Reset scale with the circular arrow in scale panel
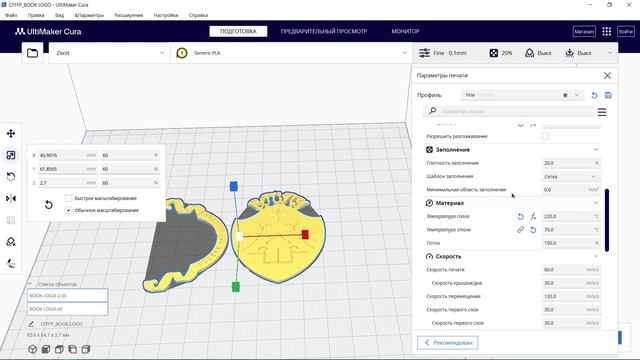 coord(49,204)
